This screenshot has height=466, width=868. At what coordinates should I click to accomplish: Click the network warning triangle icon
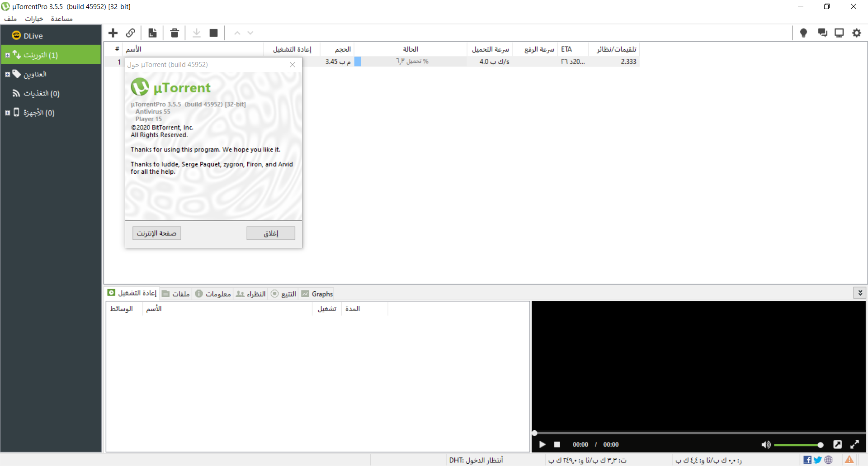point(849,460)
